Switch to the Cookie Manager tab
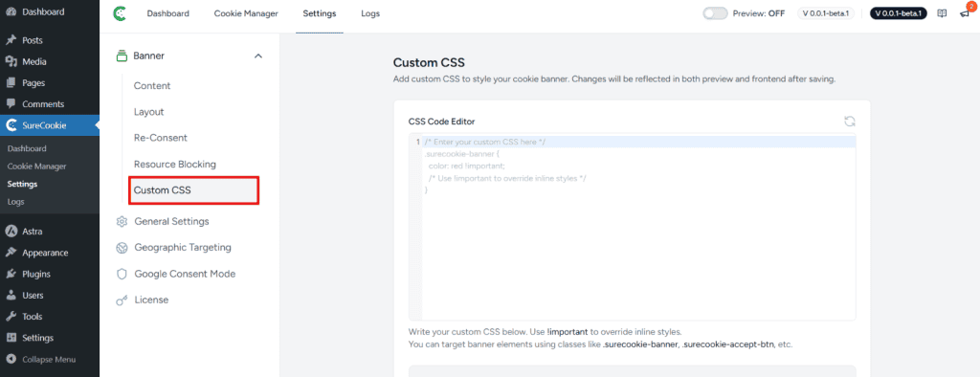The image size is (980, 377). point(246,13)
